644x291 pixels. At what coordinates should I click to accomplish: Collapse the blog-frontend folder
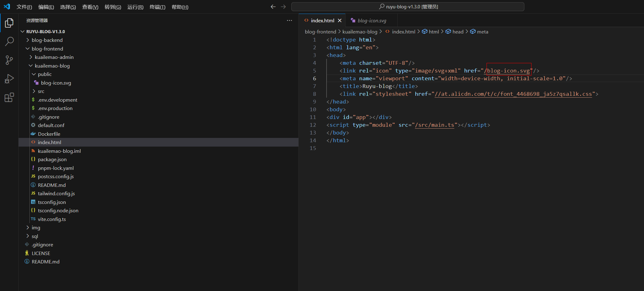click(x=28, y=49)
